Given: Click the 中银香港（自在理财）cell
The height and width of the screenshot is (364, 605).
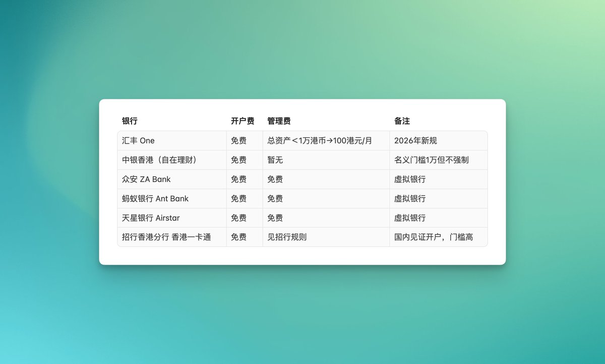Looking at the screenshot, I should pyautogui.click(x=159, y=160).
